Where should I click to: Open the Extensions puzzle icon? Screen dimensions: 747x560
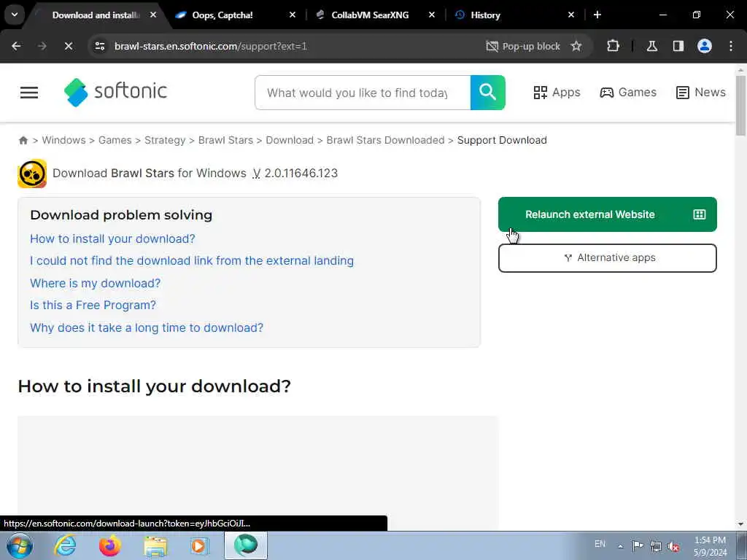click(613, 46)
